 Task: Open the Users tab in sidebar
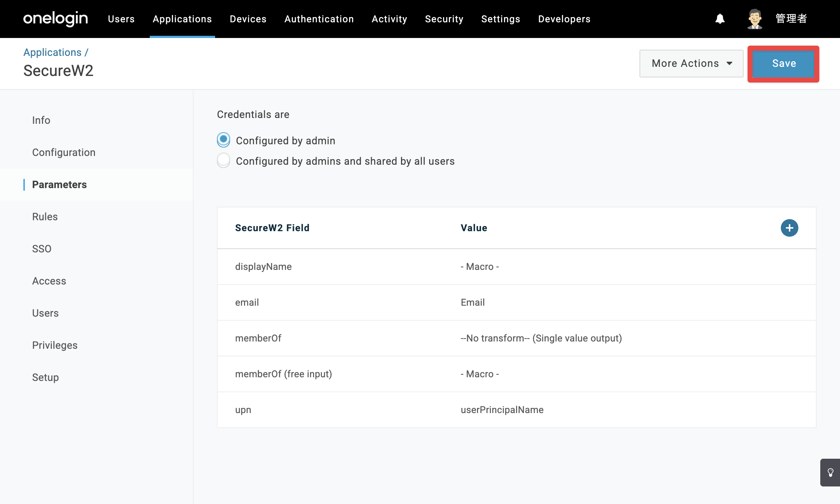pyautogui.click(x=45, y=313)
